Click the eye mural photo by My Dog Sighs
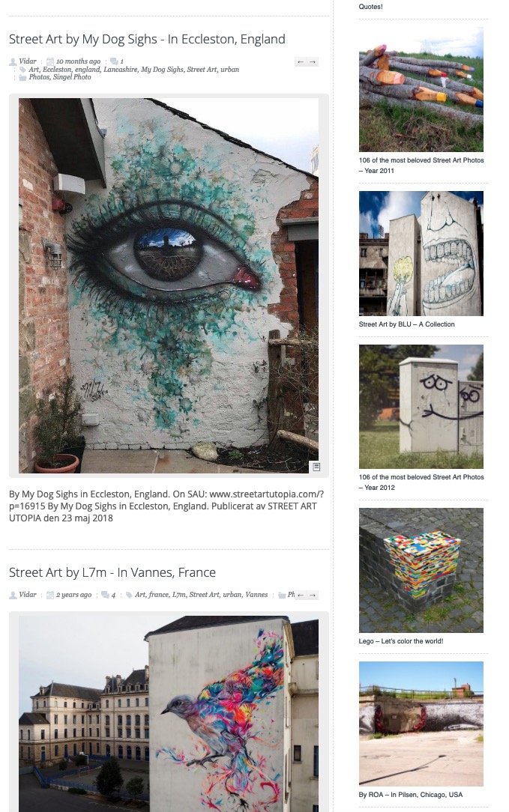 click(169, 285)
